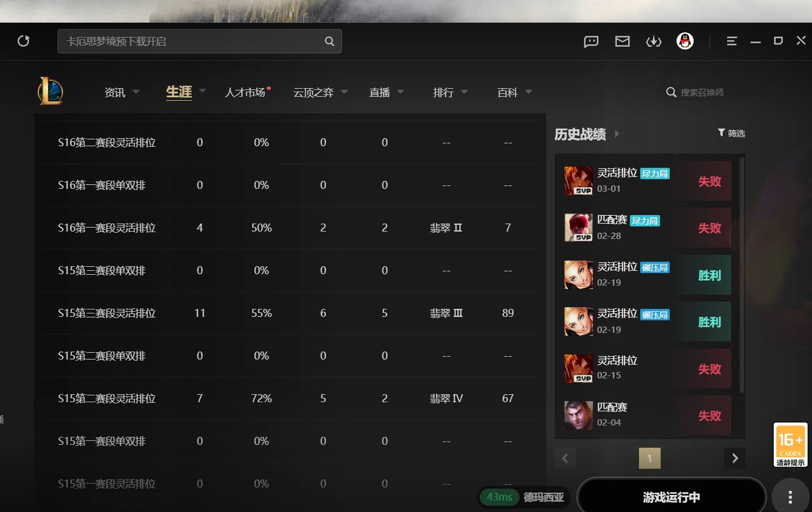Click the 德玛西亚 server label
The image size is (812, 512).
pos(543,497)
